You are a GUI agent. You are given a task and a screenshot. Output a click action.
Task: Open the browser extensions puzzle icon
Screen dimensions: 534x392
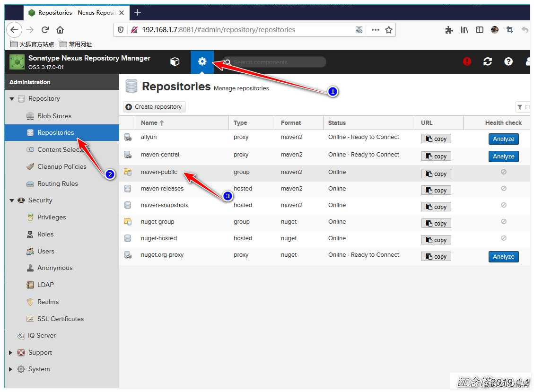tap(449, 30)
